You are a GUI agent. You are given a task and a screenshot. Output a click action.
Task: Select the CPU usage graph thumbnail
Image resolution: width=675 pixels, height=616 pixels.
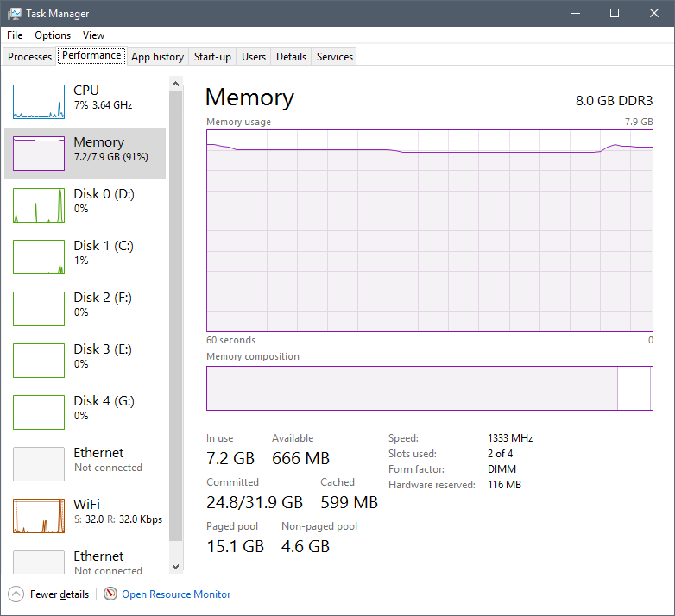tap(39, 102)
